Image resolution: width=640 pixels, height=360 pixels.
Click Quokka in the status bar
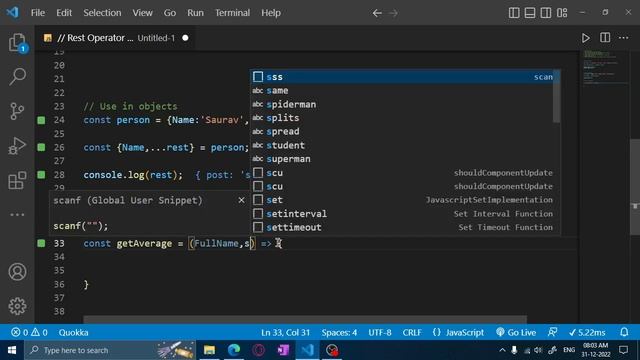coord(73,332)
